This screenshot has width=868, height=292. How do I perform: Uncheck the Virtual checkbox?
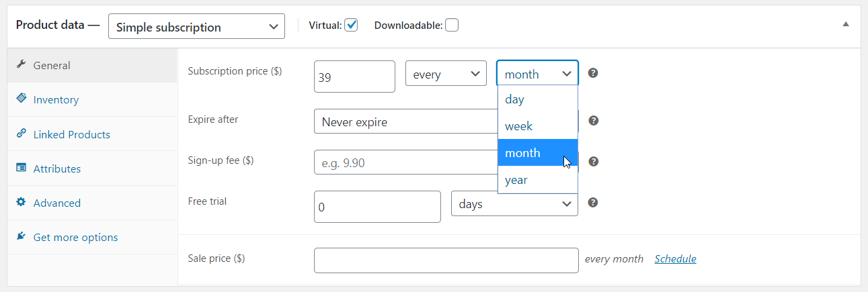click(351, 25)
